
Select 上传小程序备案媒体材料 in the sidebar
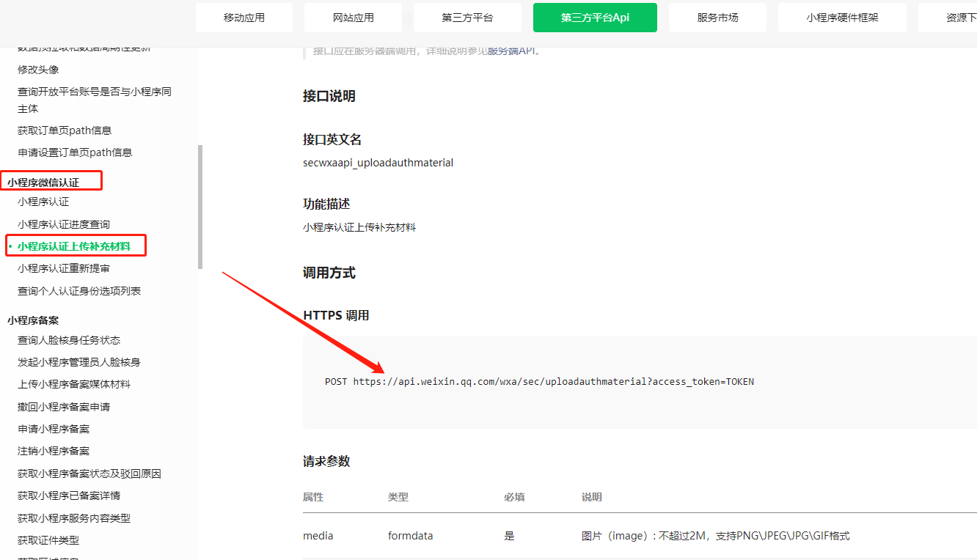coord(74,384)
